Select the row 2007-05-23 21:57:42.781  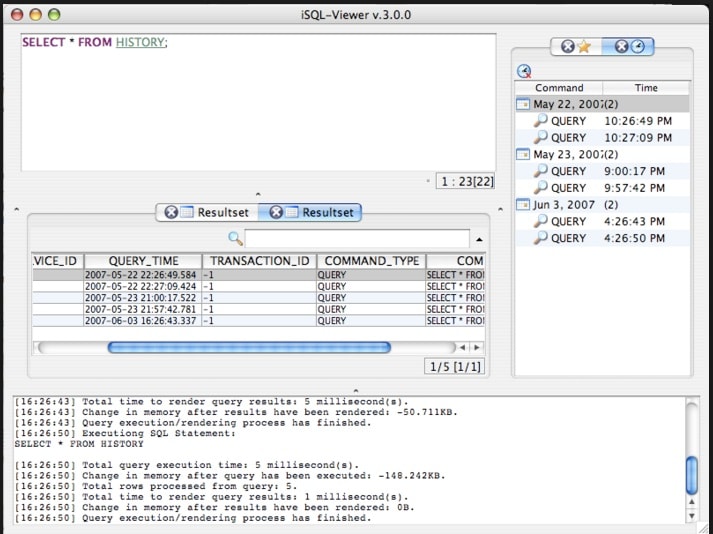click(259, 309)
